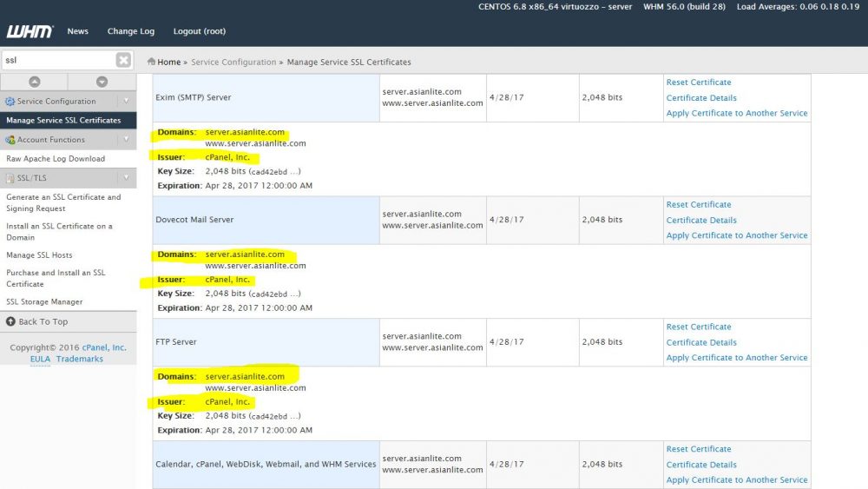Image resolution: width=868 pixels, height=489 pixels.
Task: Click the Exim (SMTP) Server row label
Action: (194, 97)
